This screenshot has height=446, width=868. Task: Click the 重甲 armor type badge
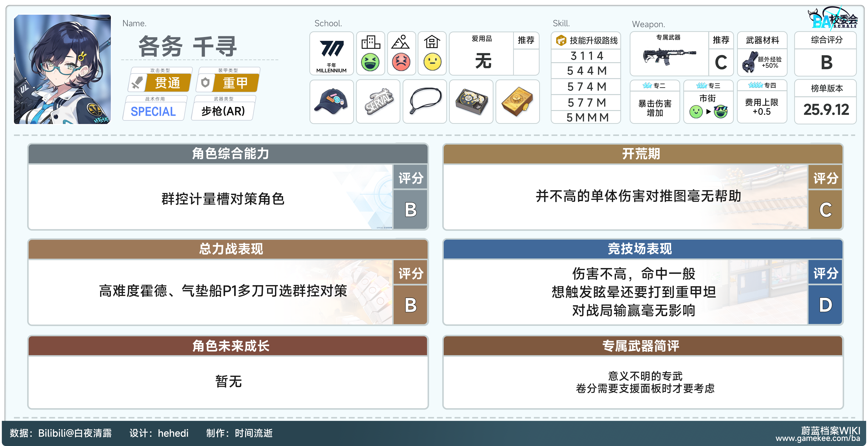pos(235,83)
